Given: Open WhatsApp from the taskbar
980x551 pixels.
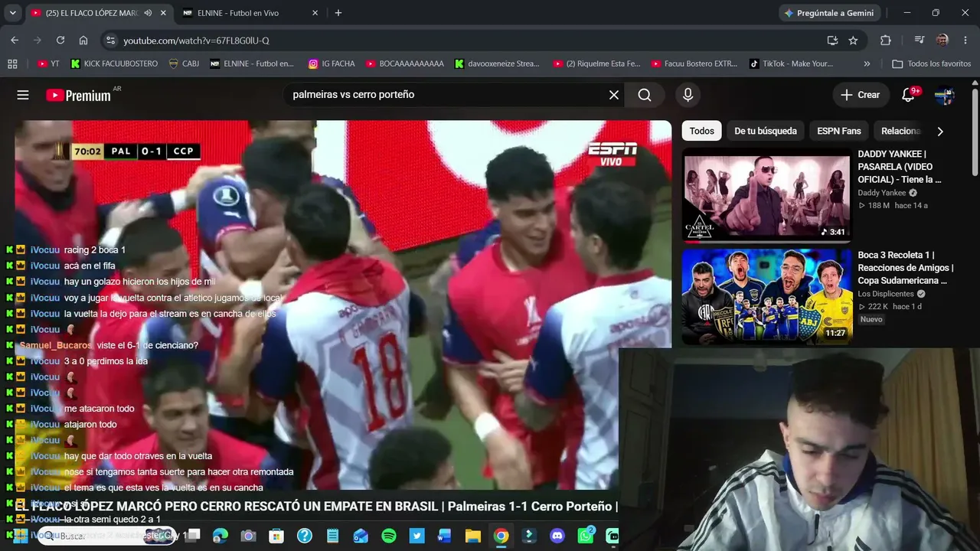Looking at the screenshot, I should (x=586, y=536).
